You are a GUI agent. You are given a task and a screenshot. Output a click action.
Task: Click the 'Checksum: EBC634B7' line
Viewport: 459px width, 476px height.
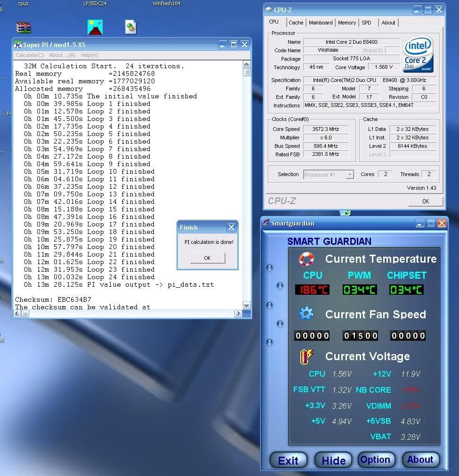(53, 299)
